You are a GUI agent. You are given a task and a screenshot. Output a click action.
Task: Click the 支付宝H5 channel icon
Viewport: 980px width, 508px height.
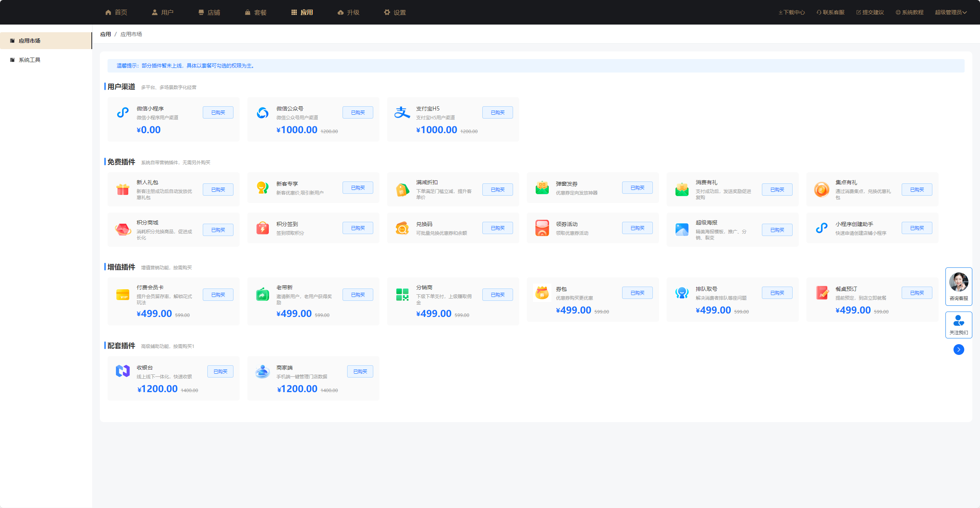402,112
